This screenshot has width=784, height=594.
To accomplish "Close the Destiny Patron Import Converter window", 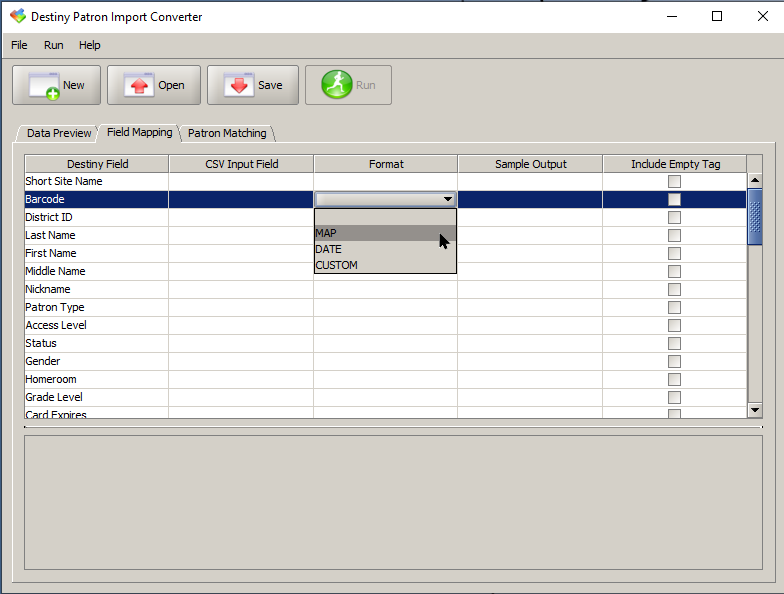I will (763, 16).
